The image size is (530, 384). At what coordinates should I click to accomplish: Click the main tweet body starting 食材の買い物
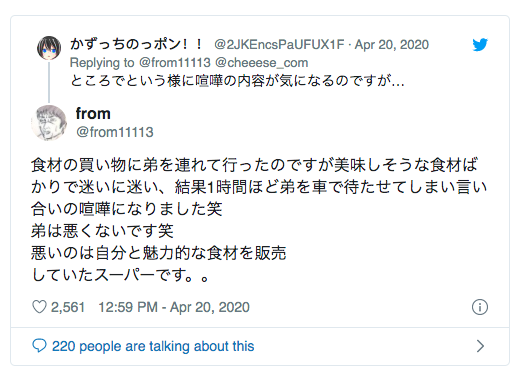click(259, 220)
